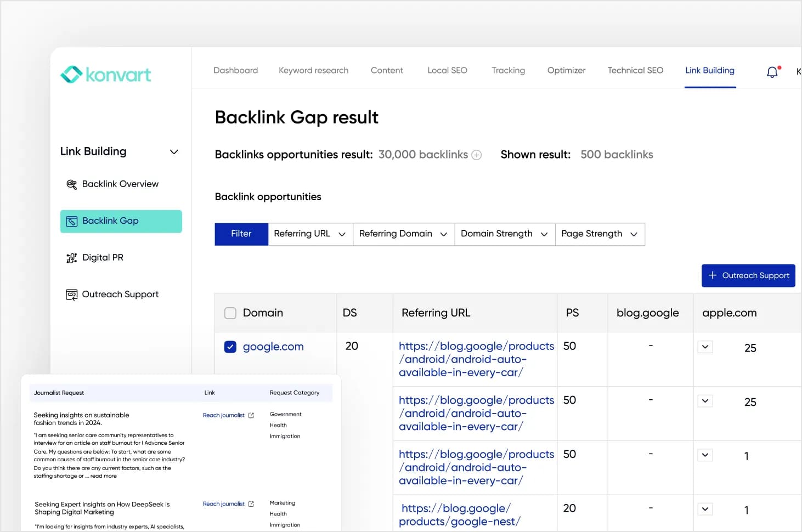Viewport: 802px width, 532px height.
Task: Switch to the Dashboard tab
Action: pos(235,70)
